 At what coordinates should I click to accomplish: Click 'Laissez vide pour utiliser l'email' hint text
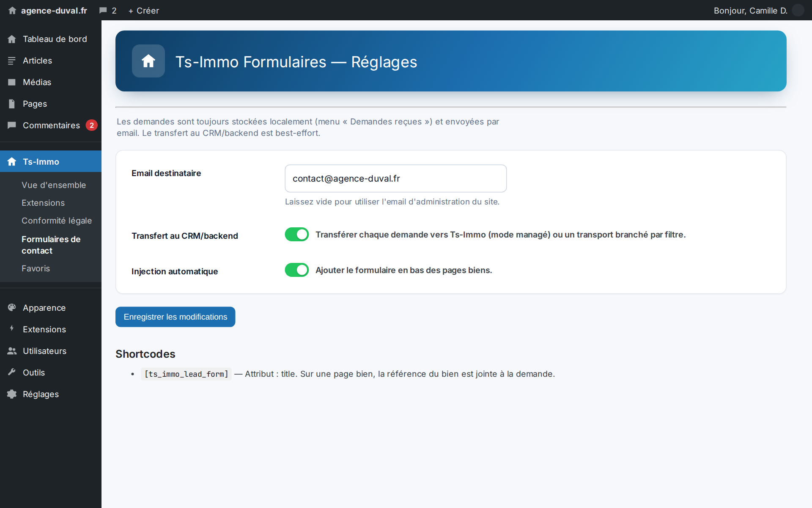click(392, 202)
